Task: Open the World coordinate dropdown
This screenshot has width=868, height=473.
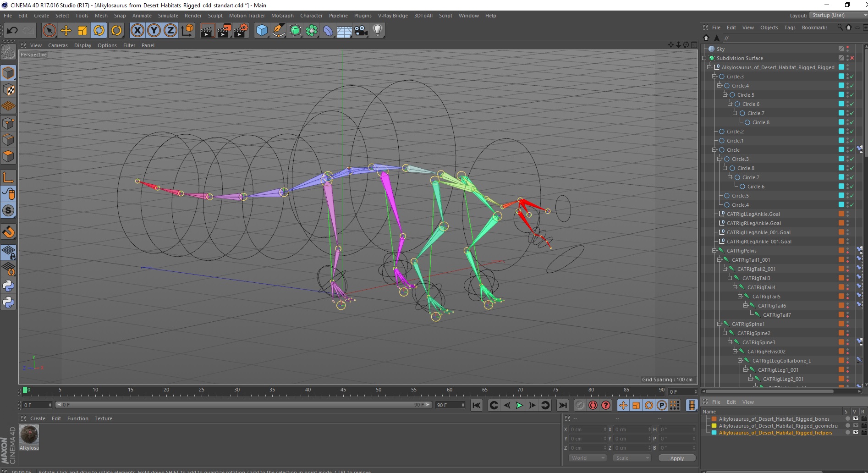Action: (x=588, y=458)
